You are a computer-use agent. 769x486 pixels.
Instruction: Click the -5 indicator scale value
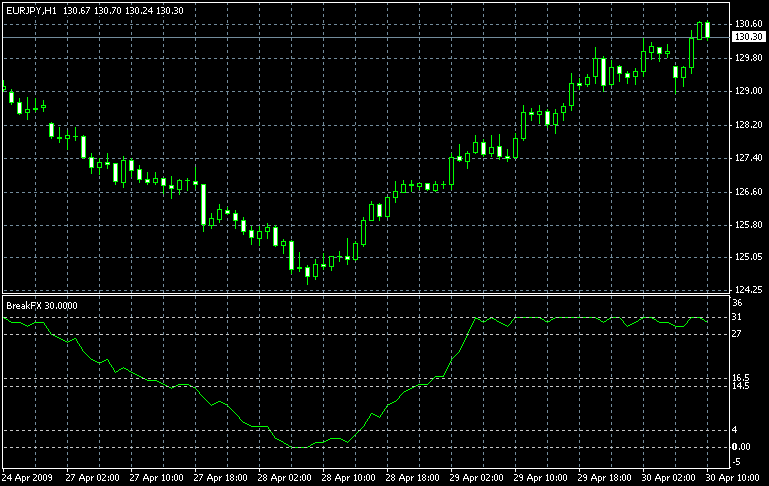[x=736, y=462]
